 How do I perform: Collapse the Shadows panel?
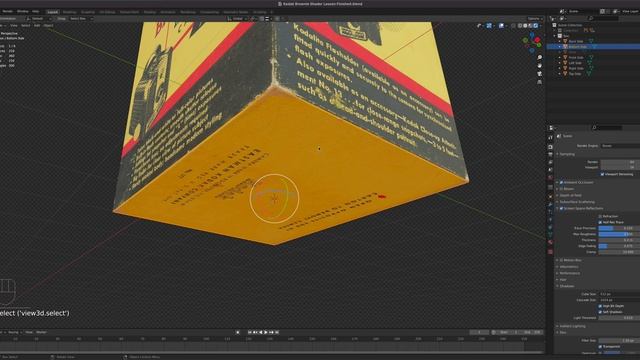[x=567, y=287]
